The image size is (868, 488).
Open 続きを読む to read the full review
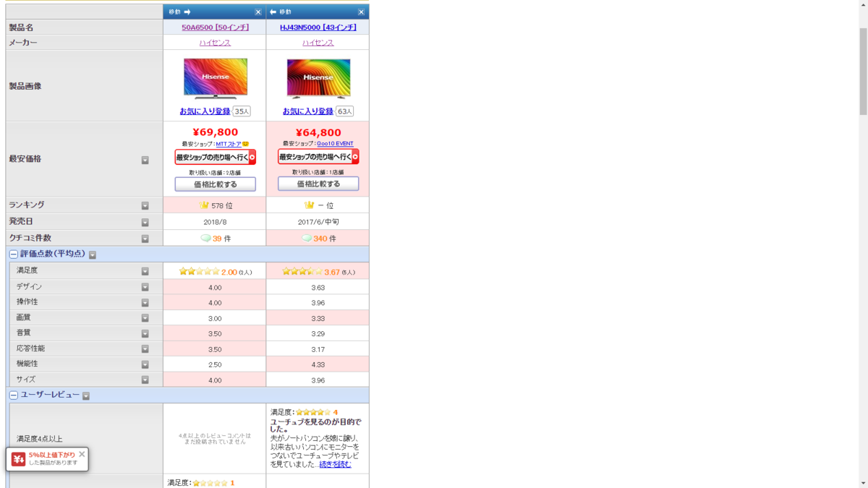click(335, 465)
